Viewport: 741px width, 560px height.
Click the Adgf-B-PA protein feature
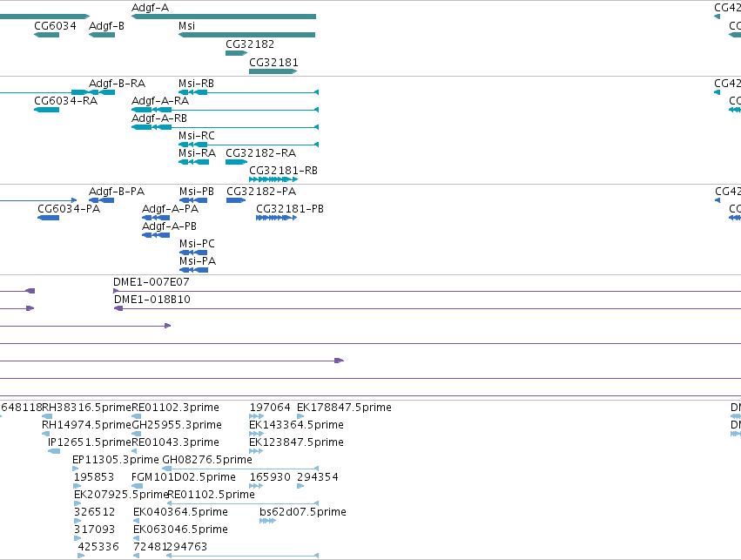[x=102, y=201]
